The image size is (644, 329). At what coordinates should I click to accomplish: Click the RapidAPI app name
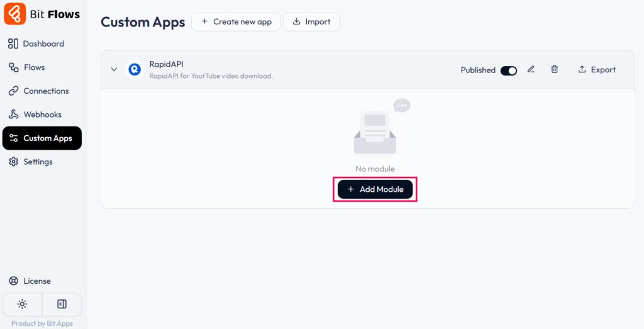(166, 64)
